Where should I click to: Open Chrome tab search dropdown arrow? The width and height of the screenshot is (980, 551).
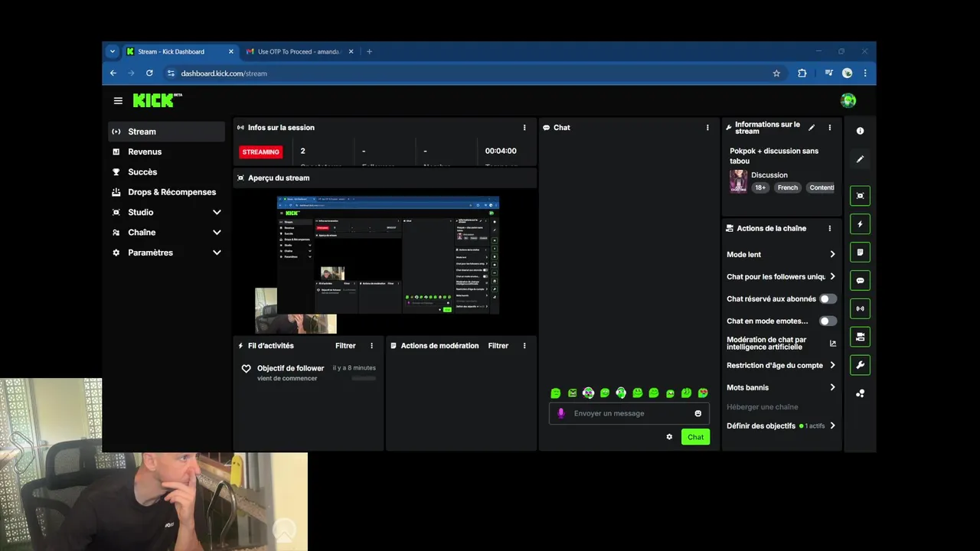pyautogui.click(x=113, y=51)
